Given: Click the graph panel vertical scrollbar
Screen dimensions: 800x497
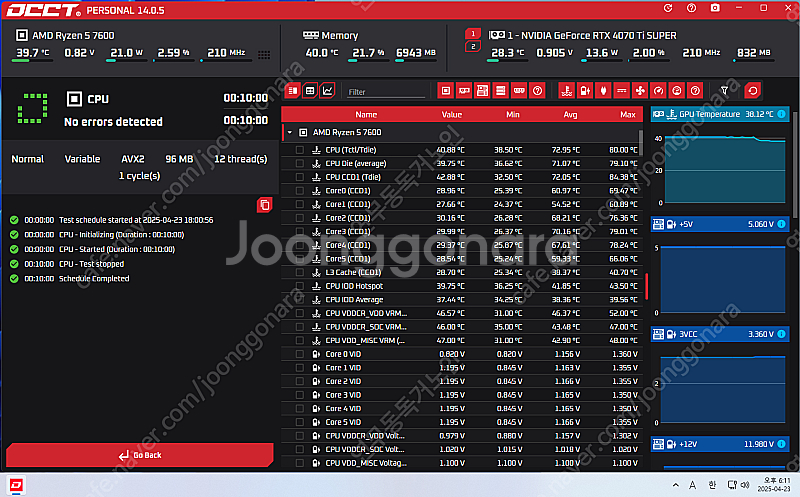Looking at the screenshot, I should (794, 163).
